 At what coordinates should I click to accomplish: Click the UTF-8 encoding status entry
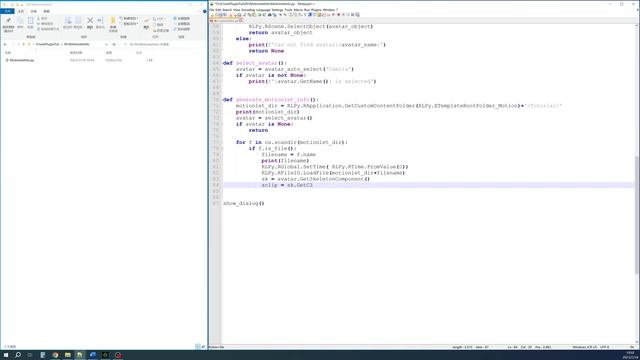pos(604,347)
